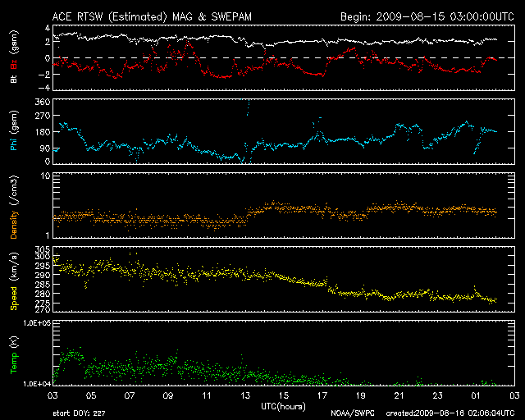Click the '05' hour label on the time axis
This screenshot has height=420, width=525.
[x=91, y=396]
